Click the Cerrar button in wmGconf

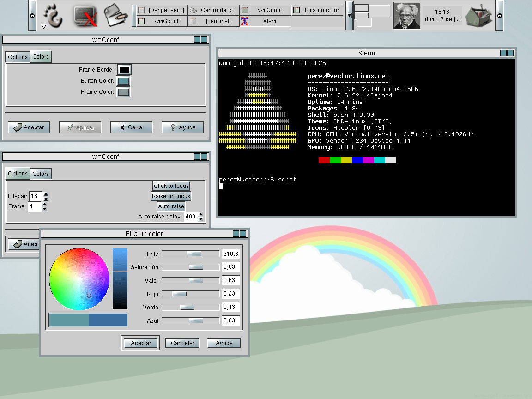click(x=131, y=127)
